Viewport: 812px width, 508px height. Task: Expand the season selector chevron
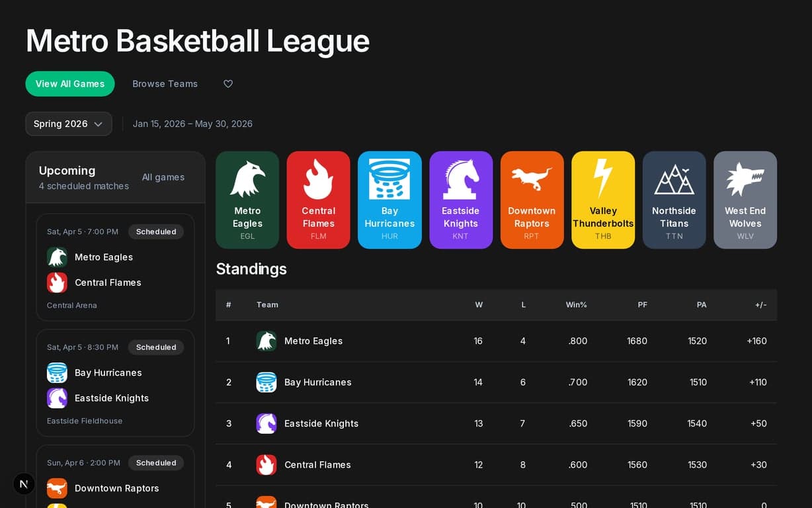point(99,124)
